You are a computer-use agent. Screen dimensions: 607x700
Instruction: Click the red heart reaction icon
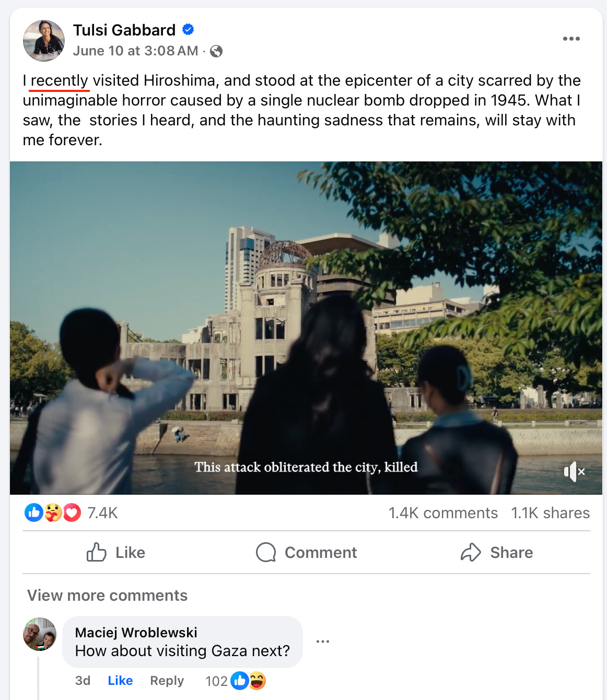[72, 513]
